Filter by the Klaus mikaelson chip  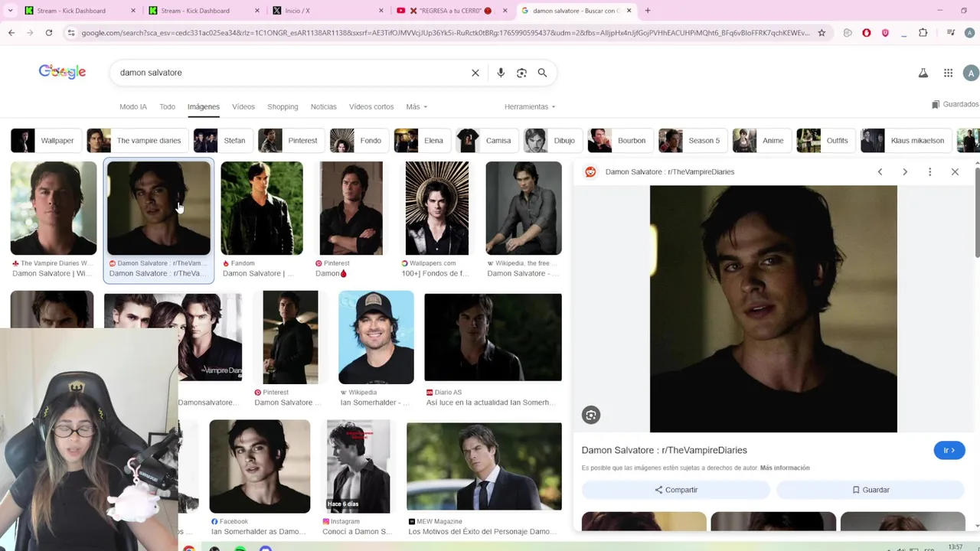[905, 141]
